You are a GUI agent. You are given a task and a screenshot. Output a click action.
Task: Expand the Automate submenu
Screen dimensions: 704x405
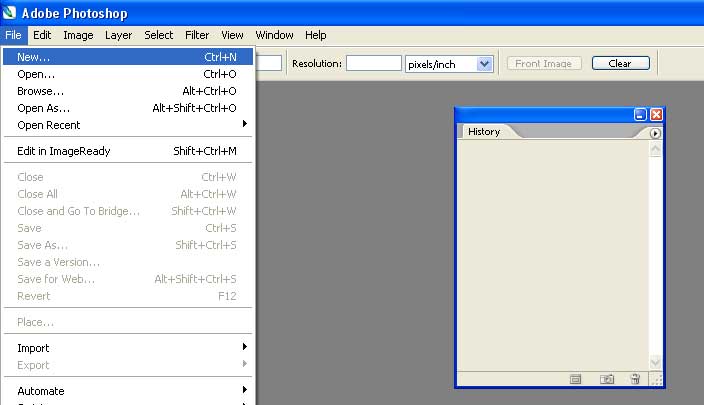pyautogui.click(x=128, y=391)
